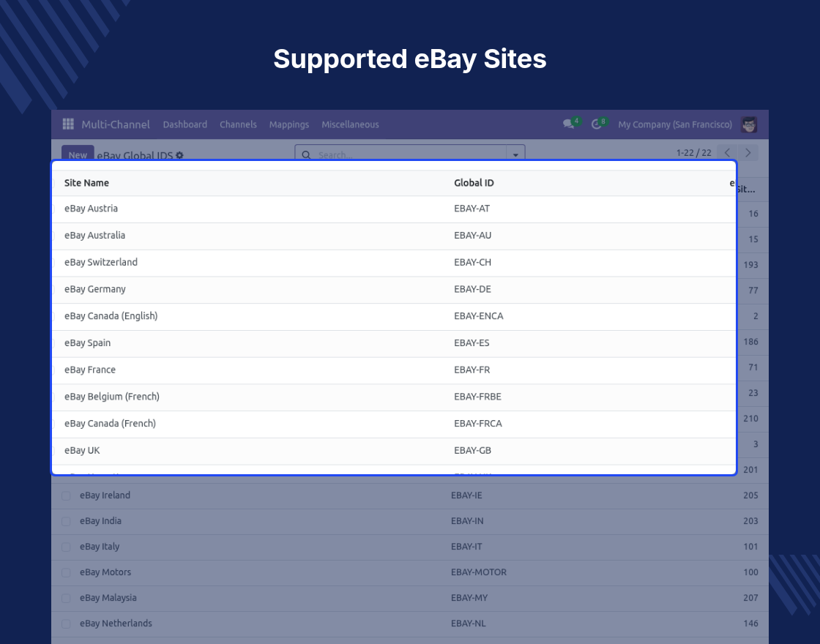Sort by the Global ID column header
820x644 pixels.
pos(474,183)
